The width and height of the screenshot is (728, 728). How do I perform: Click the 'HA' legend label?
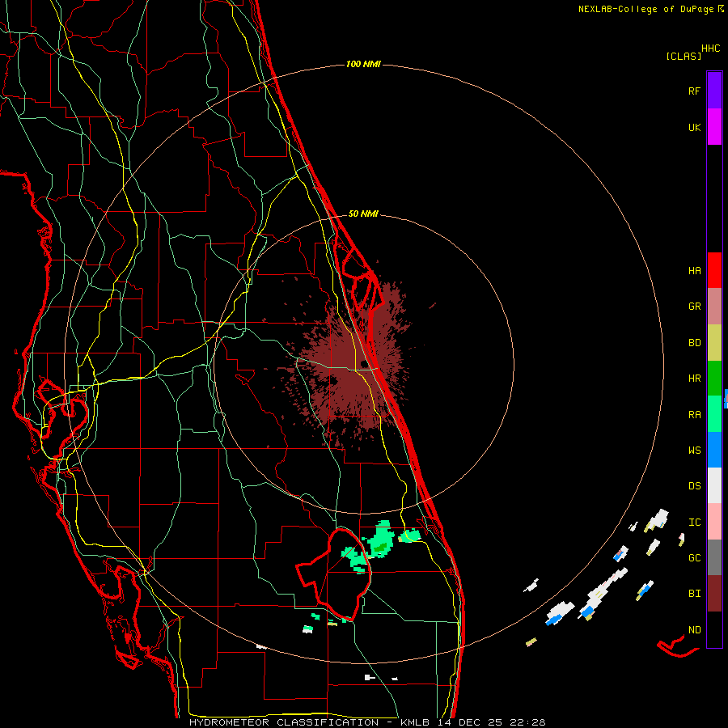pos(694,271)
